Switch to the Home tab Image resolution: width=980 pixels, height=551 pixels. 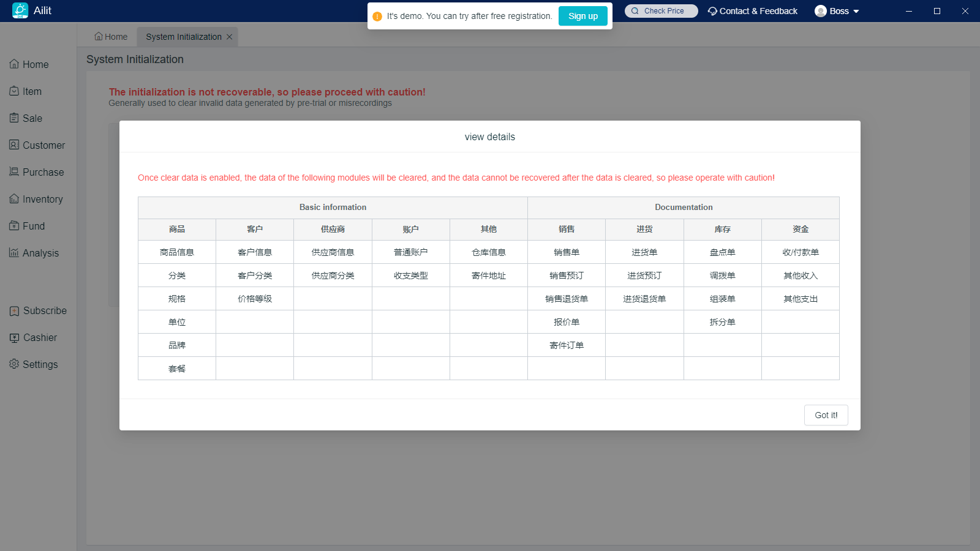coord(111,37)
